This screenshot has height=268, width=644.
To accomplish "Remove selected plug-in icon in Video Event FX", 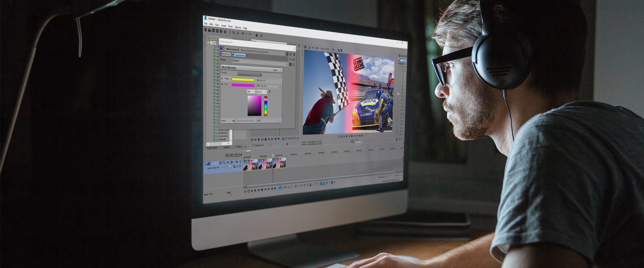I will [294, 59].
